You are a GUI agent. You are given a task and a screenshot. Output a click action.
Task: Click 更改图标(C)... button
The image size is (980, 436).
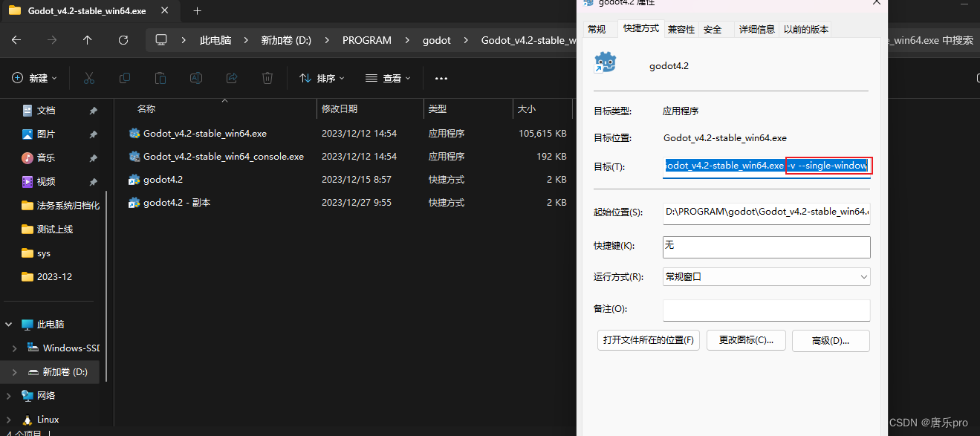(746, 341)
